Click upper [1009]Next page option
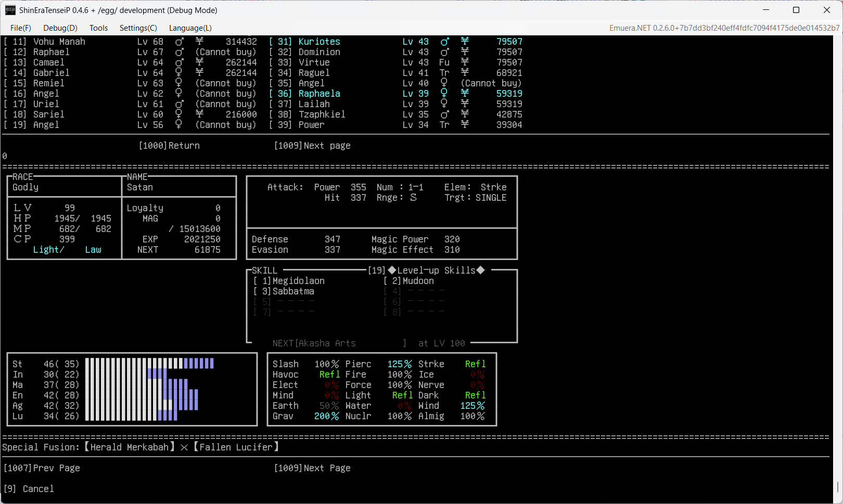The width and height of the screenshot is (843, 504). (x=312, y=146)
